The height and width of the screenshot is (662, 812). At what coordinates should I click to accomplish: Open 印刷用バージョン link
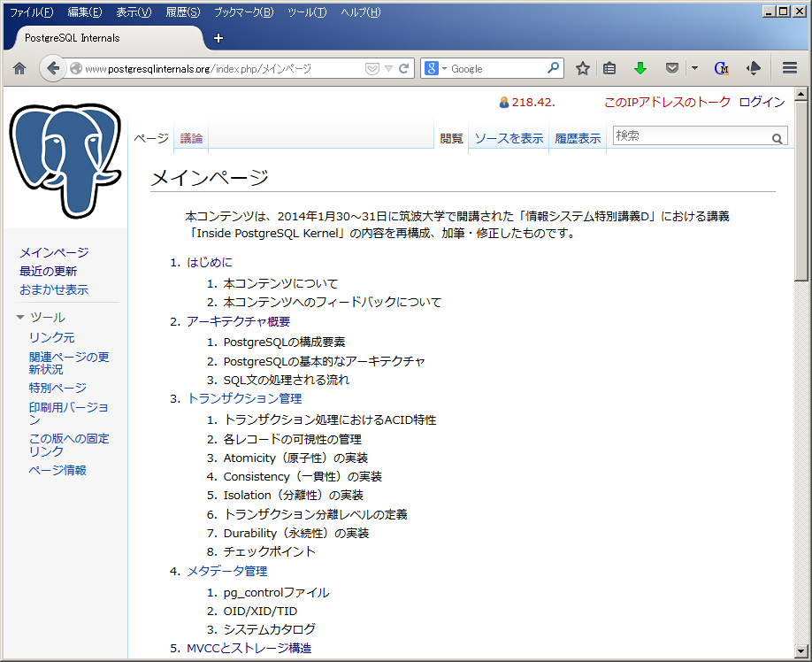tap(69, 413)
